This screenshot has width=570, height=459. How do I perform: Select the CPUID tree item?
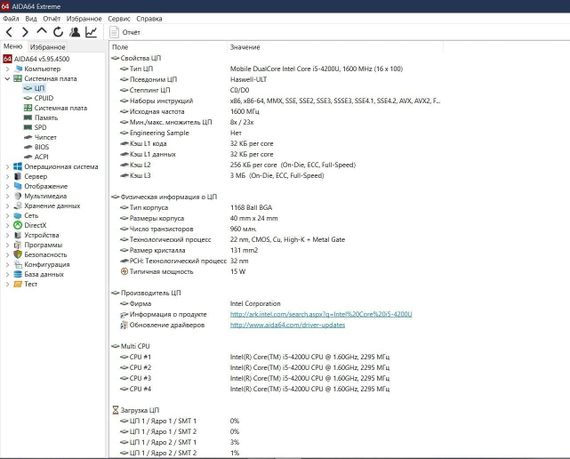(x=44, y=98)
